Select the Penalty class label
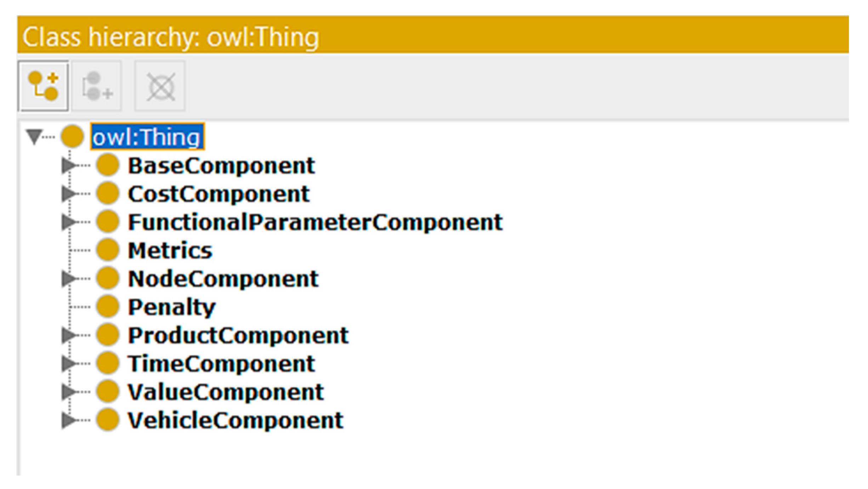 point(172,307)
